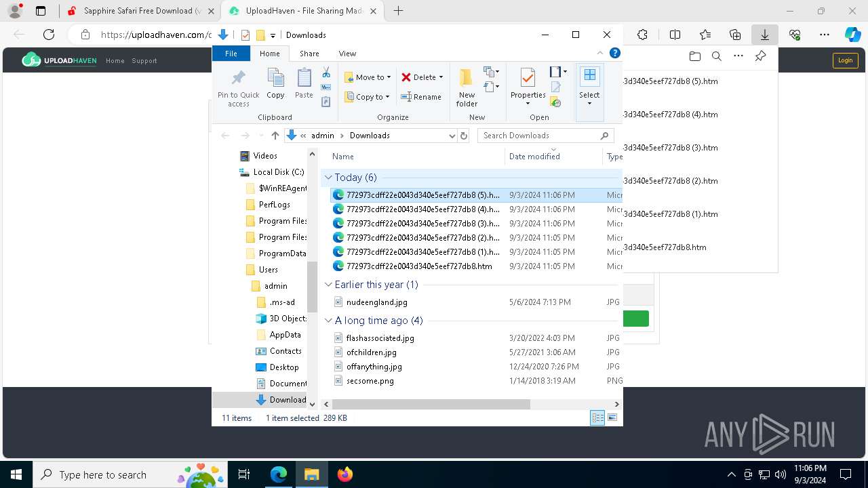Click the Copy path icon
The image size is (868, 488).
click(x=326, y=87)
